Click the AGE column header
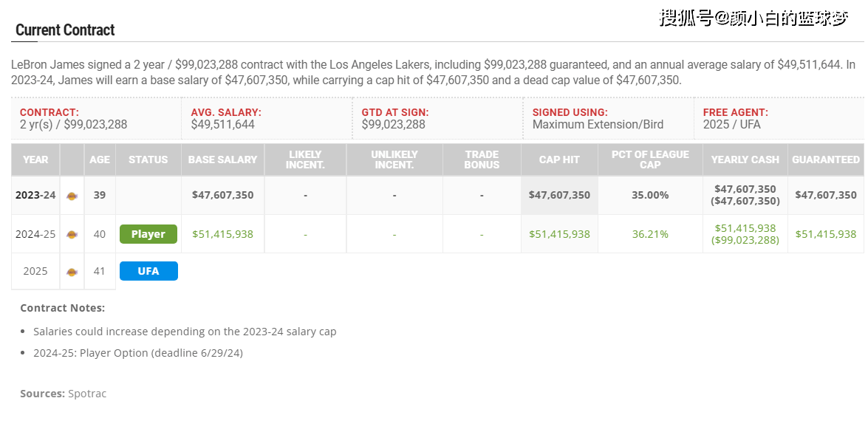 click(x=100, y=160)
